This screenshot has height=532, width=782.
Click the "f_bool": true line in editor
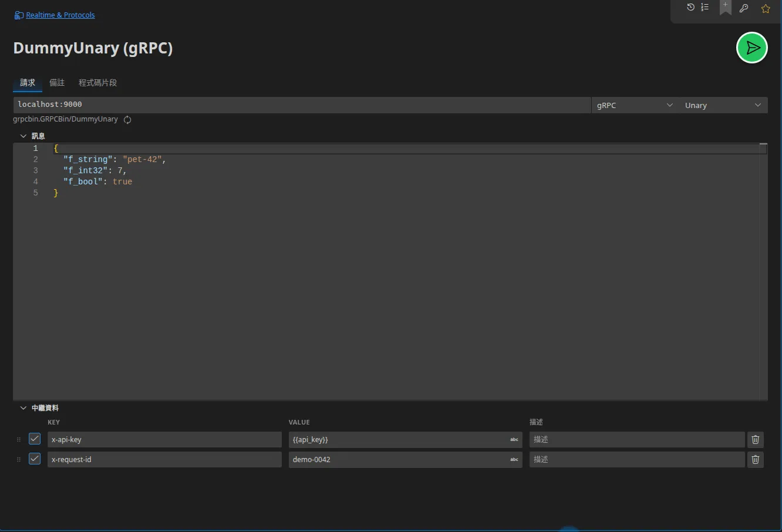coord(98,182)
